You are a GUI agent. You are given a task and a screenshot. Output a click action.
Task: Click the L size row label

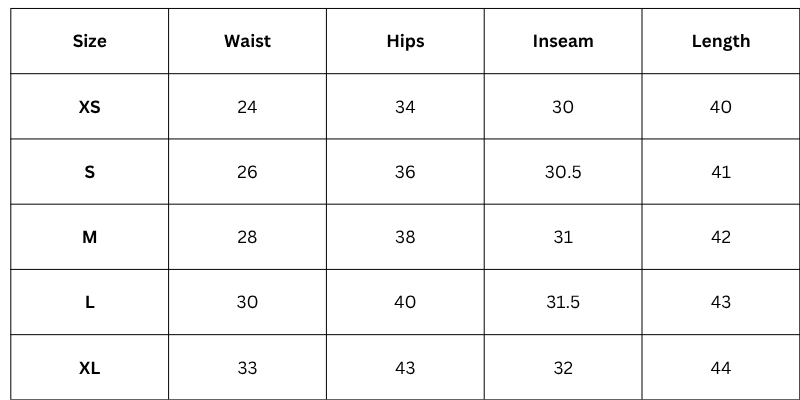pos(90,302)
